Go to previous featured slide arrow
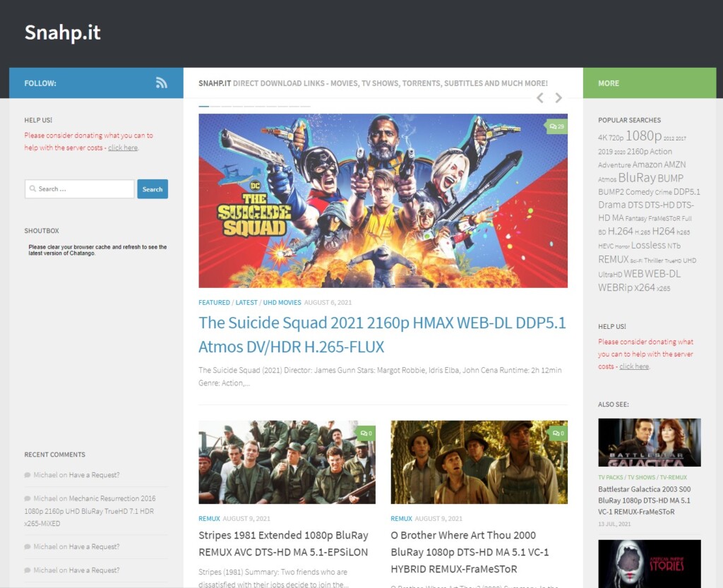This screenshot has width=723, height=588. [x=540, y=97]
